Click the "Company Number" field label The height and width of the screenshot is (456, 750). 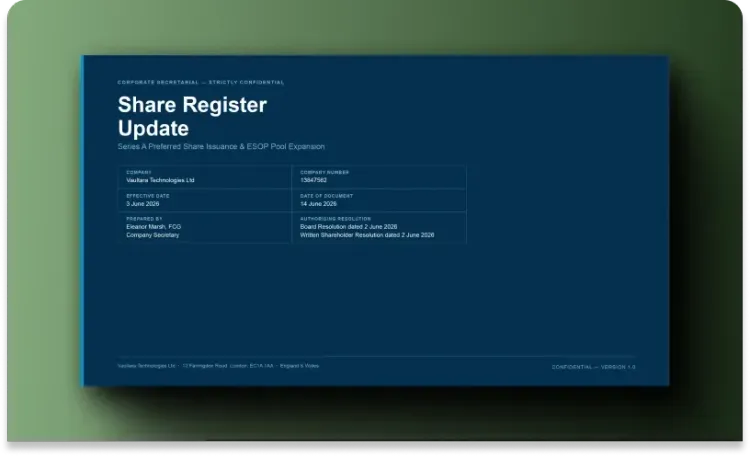tap(324, 172)
